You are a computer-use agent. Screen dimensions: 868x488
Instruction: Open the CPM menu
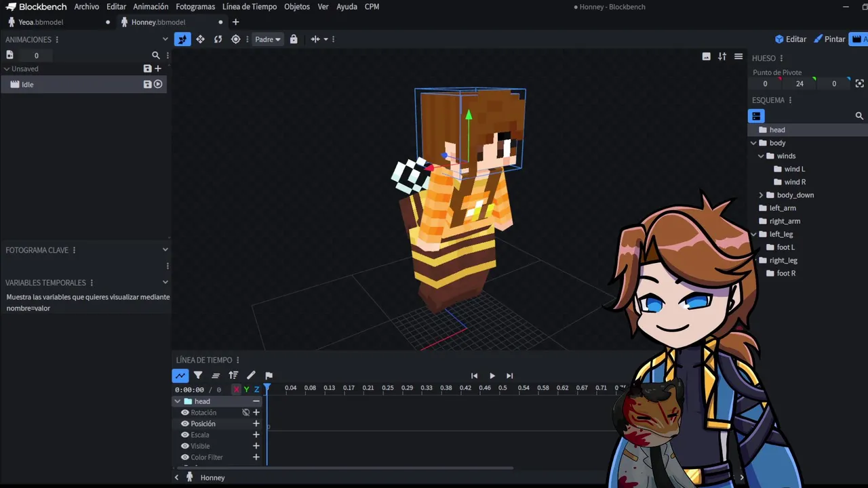click(372, 7)
